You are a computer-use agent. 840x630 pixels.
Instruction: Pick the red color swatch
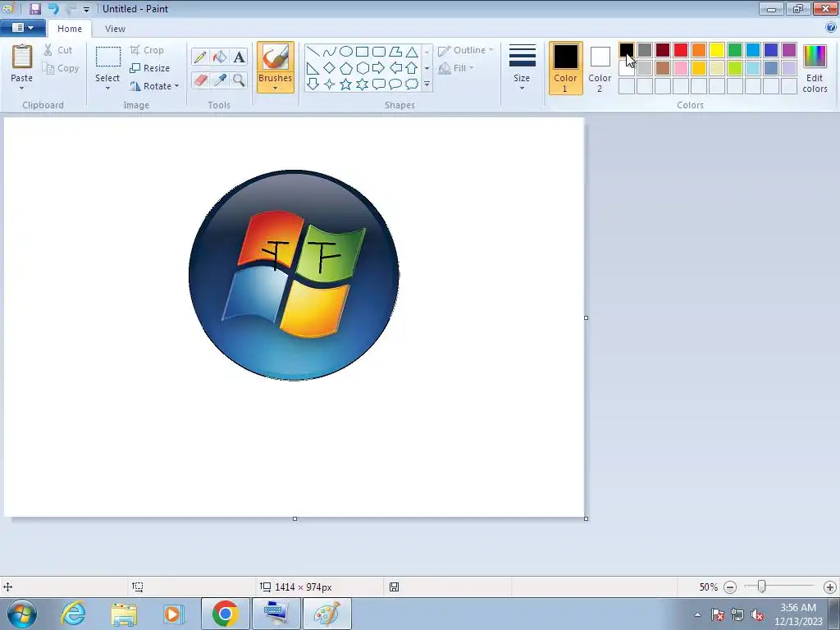(x=681, y=50)
